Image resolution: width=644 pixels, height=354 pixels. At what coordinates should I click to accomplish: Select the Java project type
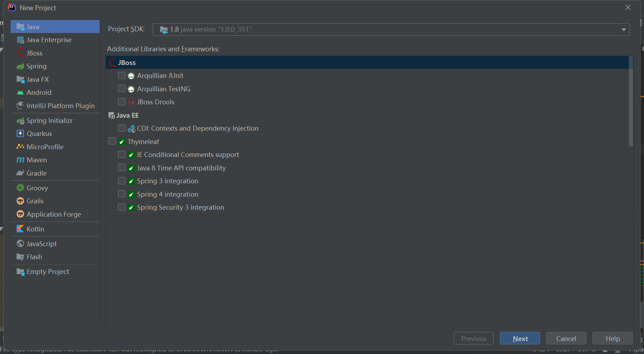(x=55, y=27)
